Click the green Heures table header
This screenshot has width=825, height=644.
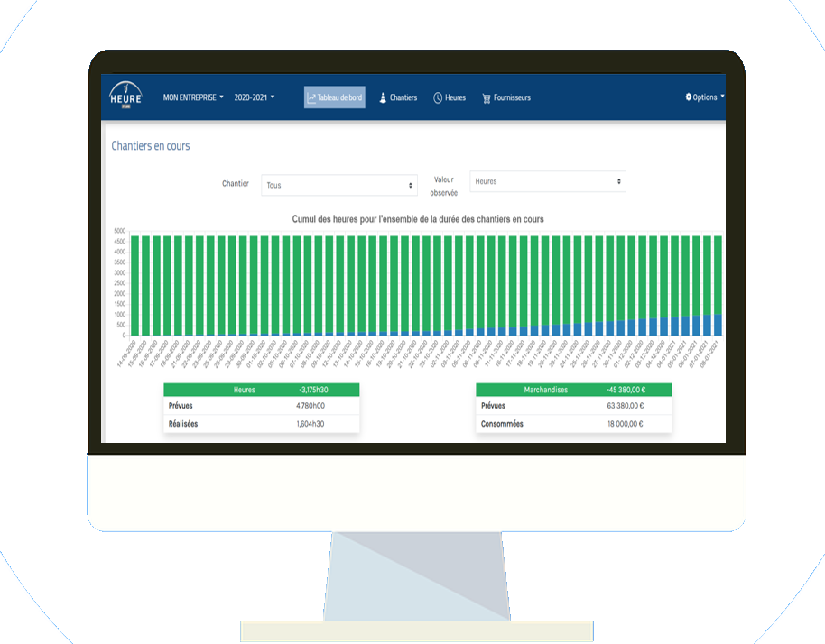point(262,390)
